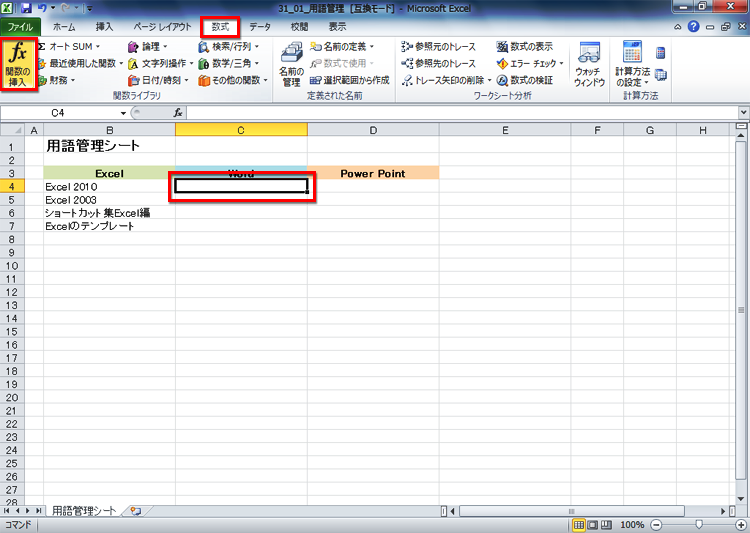The width and height of the screenshot is (750, 533).
Task: Switch to Page Break Preview in status bar
Action: pos(606,525)
